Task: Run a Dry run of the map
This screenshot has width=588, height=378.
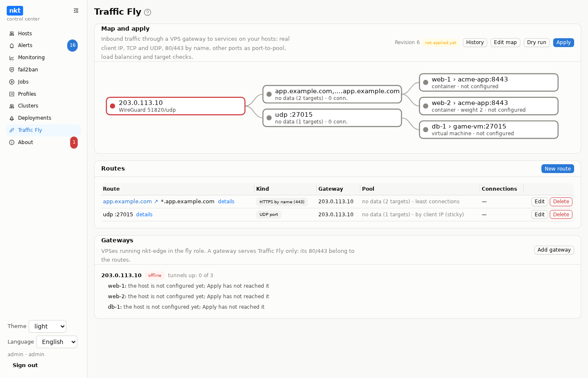Action: [537, 42]
